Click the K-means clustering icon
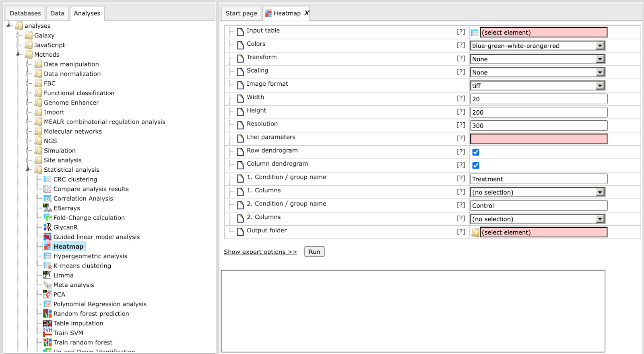This screenshot has width=644, height=354. pos(47,265)
